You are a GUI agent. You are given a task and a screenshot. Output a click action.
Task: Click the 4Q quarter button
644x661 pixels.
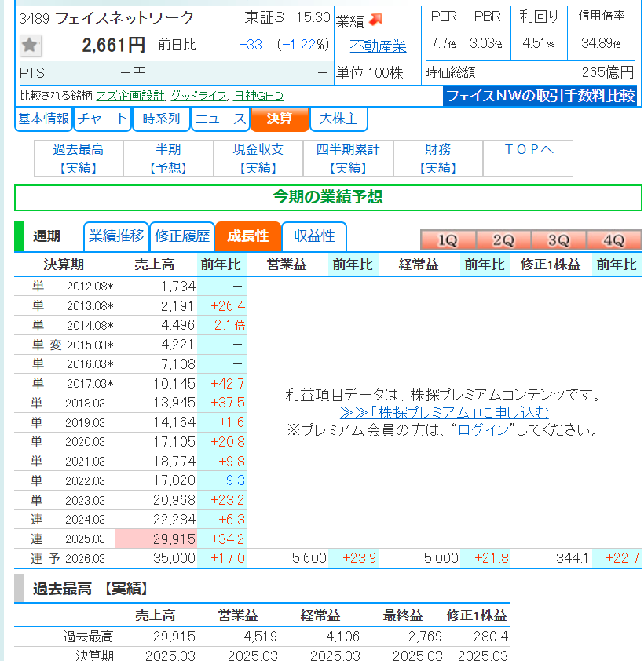[614, 240]
